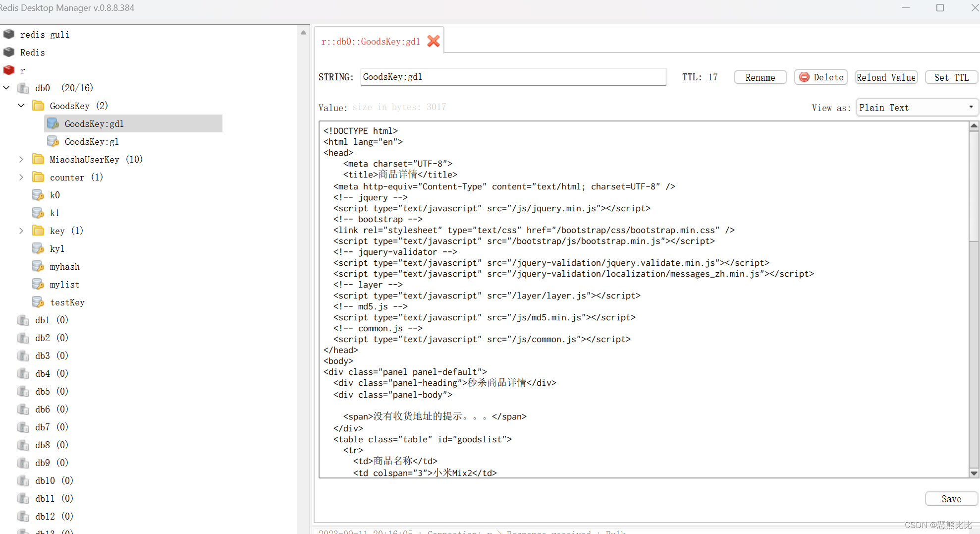Expand the MiaoshaUserKey folder

point(21,159)
